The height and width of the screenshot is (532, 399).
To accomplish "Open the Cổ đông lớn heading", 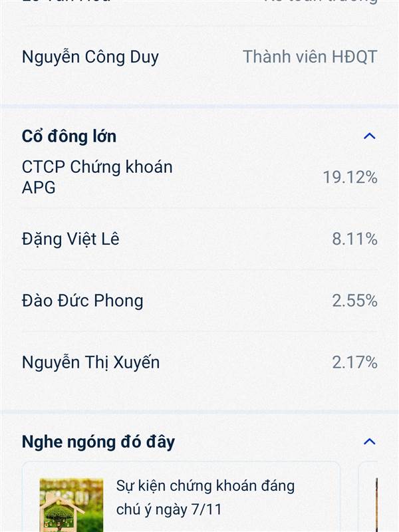I will point(69,136).
